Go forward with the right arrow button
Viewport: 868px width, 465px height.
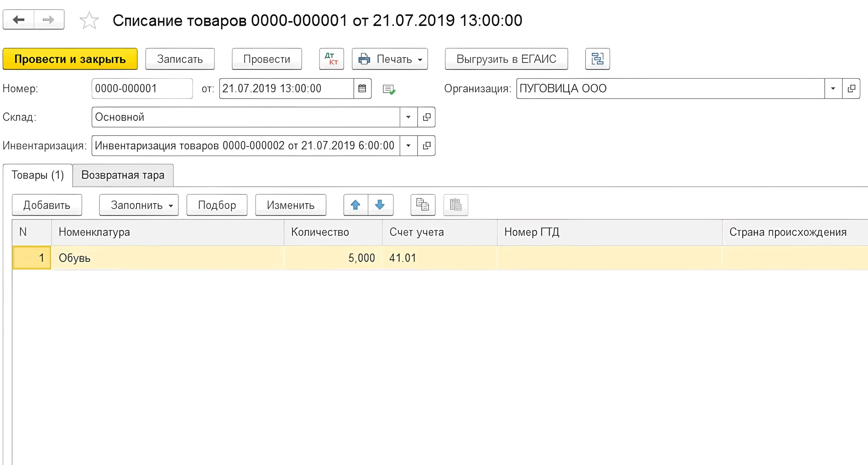click(49, 20)
